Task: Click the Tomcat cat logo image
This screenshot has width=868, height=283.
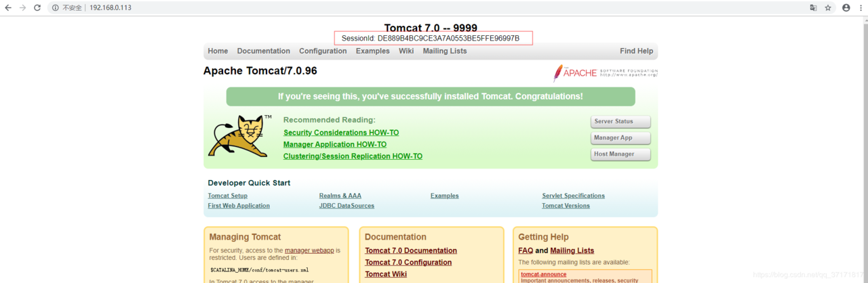Action: 240,135
